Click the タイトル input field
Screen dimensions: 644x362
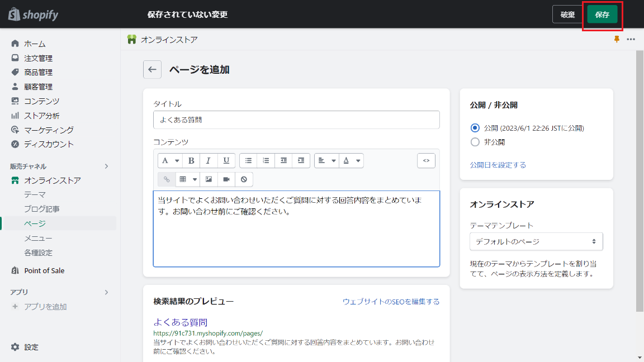tap(296, 120)
